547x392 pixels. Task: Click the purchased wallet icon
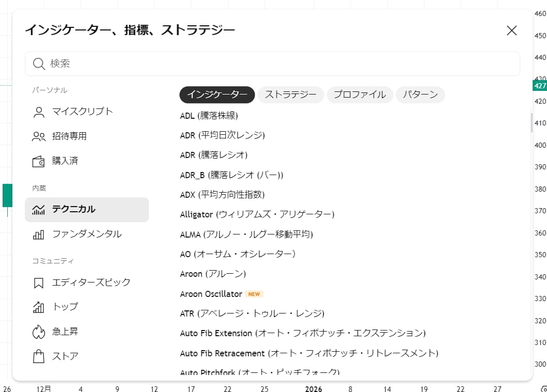click(39, 161)
